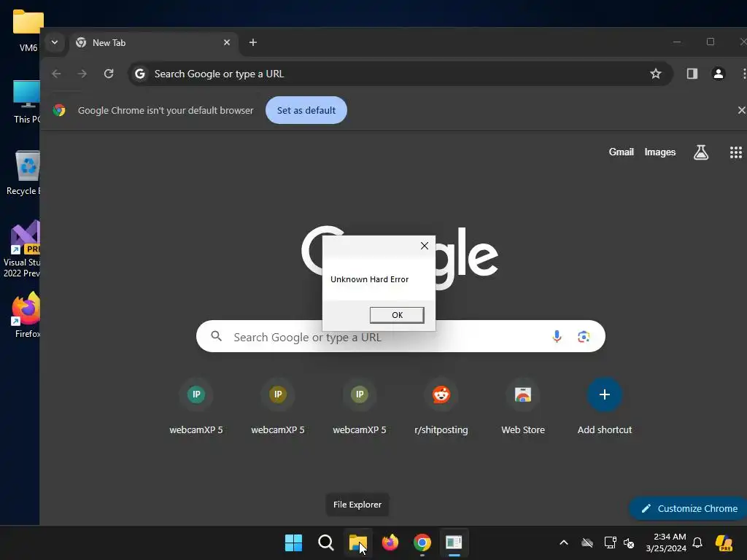
Task: Open the first webcamXP 5 shortcut
Action: [x=196, y=405]
